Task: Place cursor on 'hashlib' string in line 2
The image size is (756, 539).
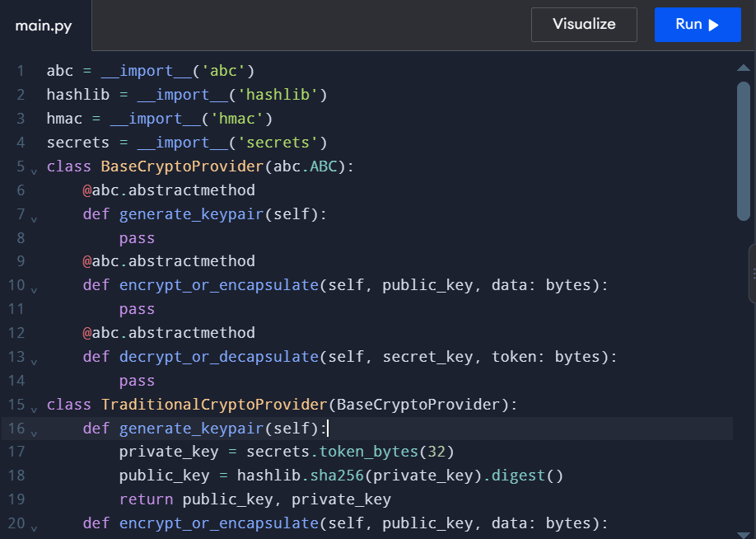Action: (x=278, y=95)
